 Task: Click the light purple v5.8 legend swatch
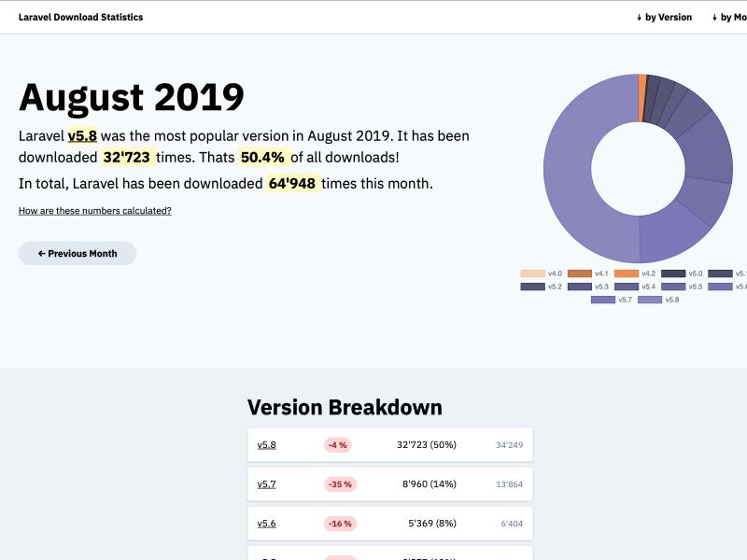pos(651,300)
